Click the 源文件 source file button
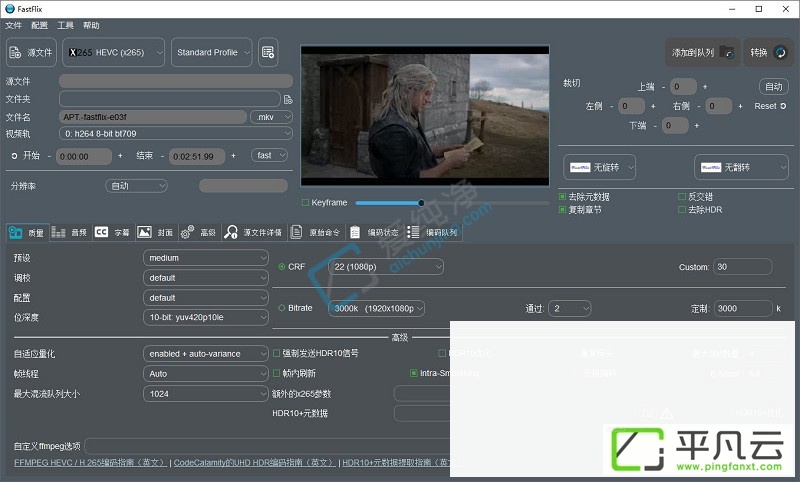This screenshot has width=800, height=482. [x=31, y=53]
